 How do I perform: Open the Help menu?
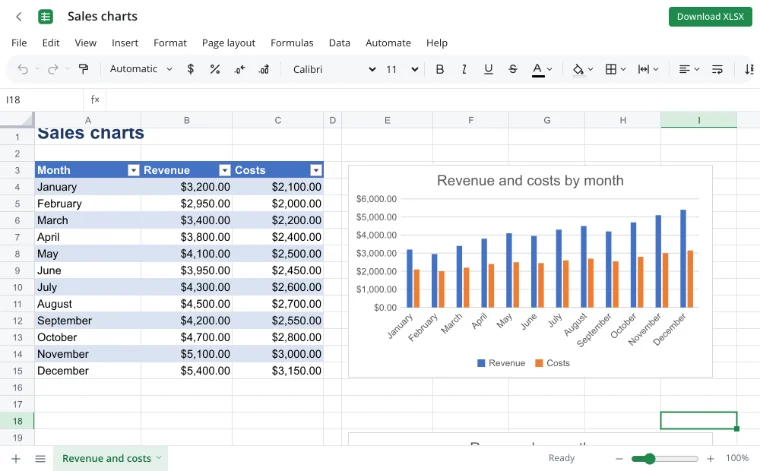click(x=437, y=43)
